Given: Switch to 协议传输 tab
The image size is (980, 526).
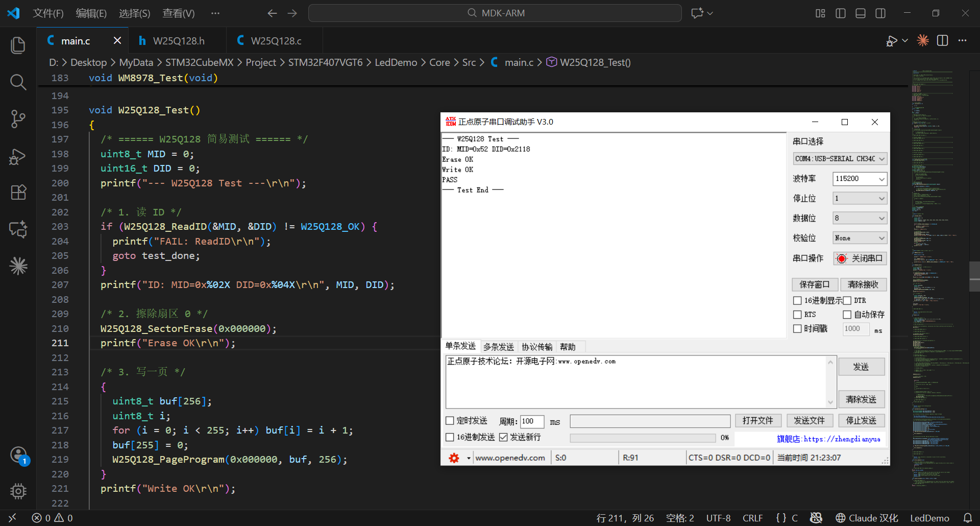Looking at the screenshot, I should coord(537,347).
